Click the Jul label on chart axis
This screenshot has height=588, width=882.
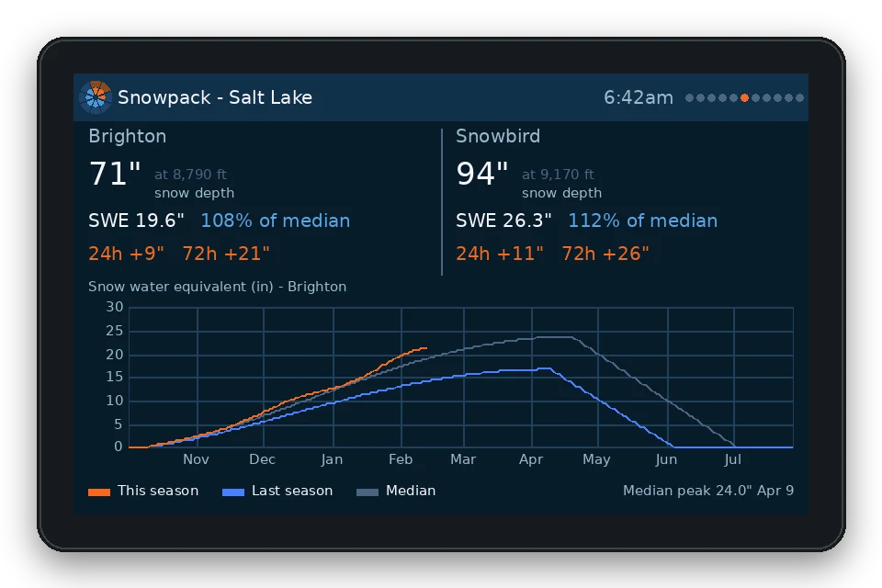pyautogui.click(x=732, y=459)
